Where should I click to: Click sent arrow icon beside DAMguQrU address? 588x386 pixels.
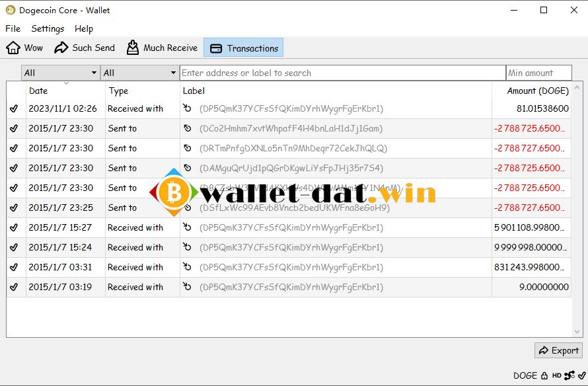point(188,168)
